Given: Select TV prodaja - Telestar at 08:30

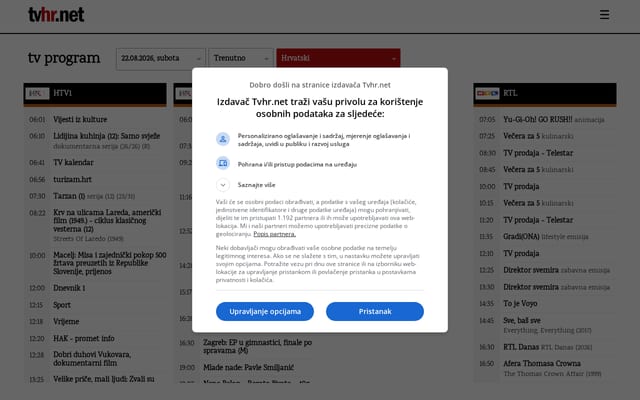Looking at the screenshot, I should click(538, 153).
